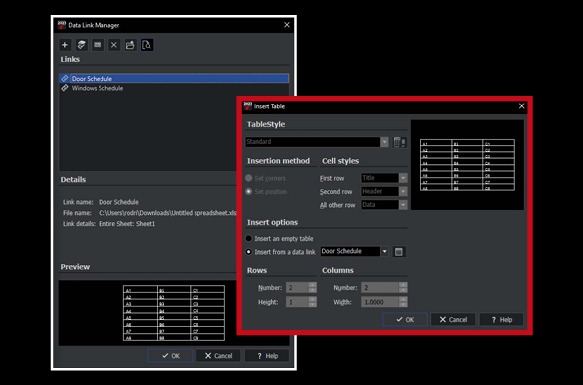Click the Columns Number input field
Viewport: 583px width, 385px height.
380,288
